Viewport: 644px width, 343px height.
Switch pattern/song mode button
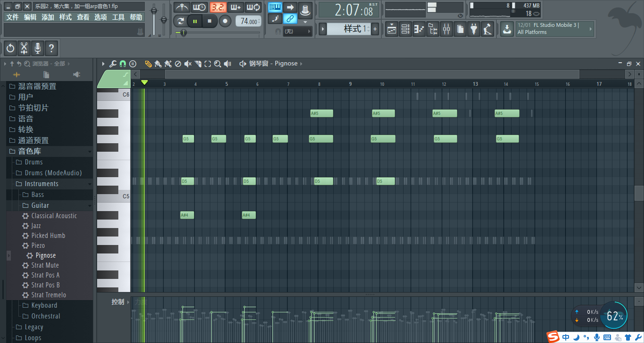tap(180, 21)
